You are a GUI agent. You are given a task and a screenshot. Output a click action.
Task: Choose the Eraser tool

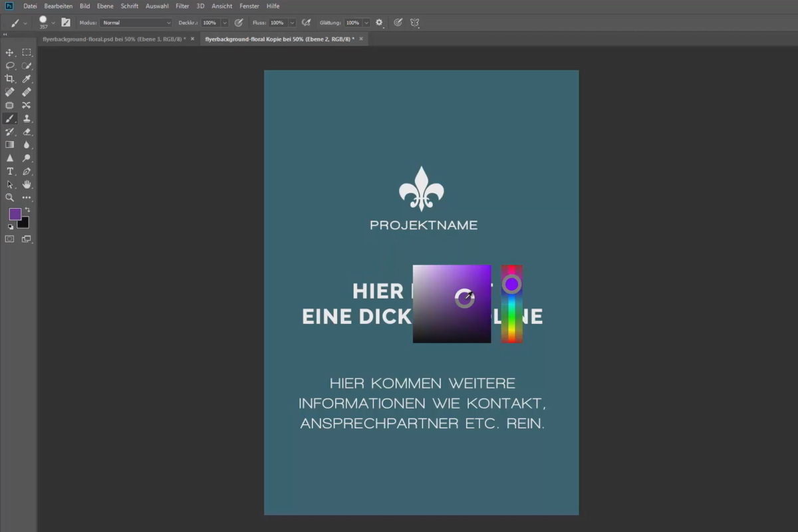click(x=27, y=132)
